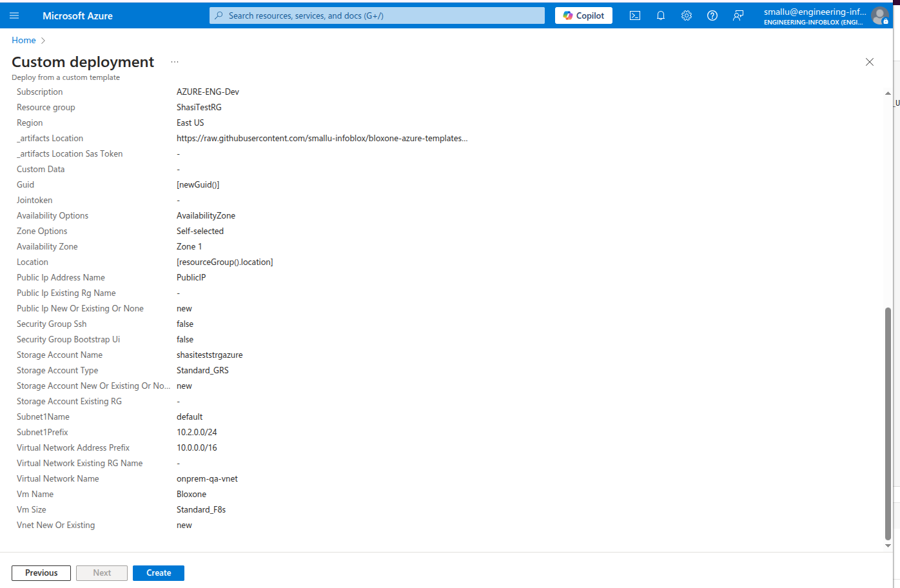Click the Virtual Network Name label
The height and width of the screenshot is (588, 900).
[x=58, y=478]
